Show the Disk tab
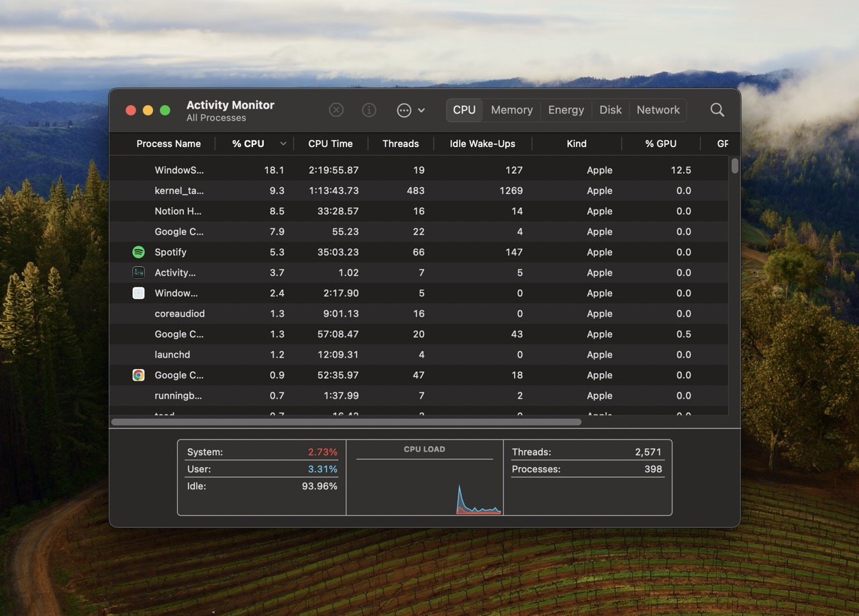The height and width of the screenshot is (616, 859). click(x=610, y=110)
